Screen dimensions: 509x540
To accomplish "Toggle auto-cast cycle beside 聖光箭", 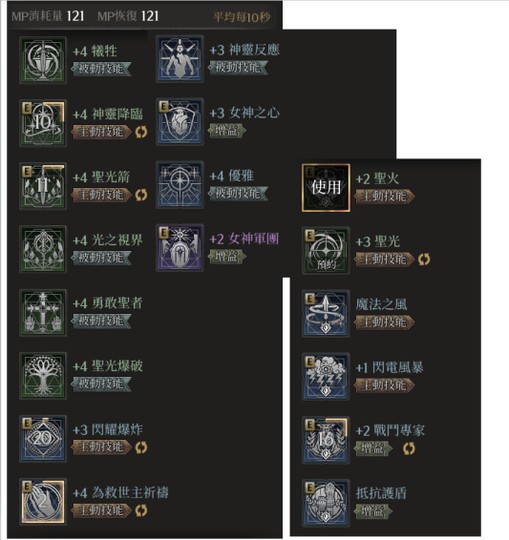I will [x=141, y=195].
